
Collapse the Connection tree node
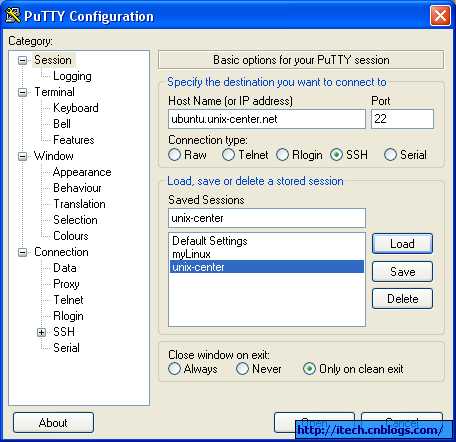tap(23, 252)
